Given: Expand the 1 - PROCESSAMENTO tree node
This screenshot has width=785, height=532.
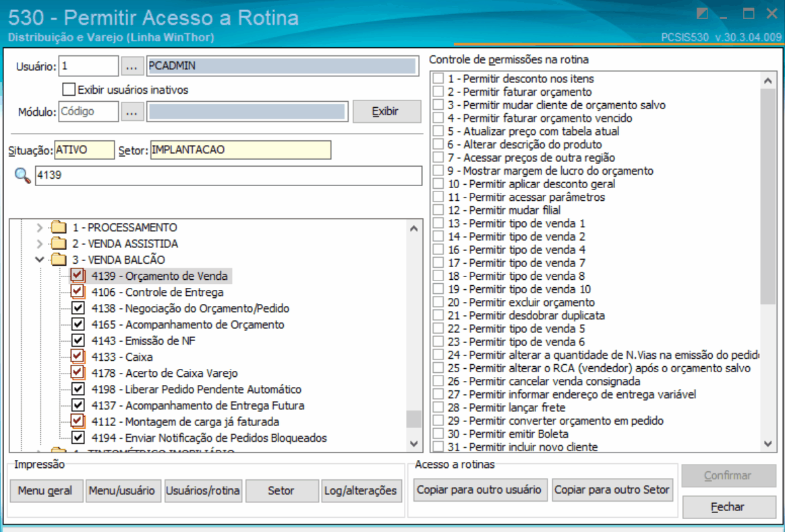Looking at the screenshot, I should [40, 228].
